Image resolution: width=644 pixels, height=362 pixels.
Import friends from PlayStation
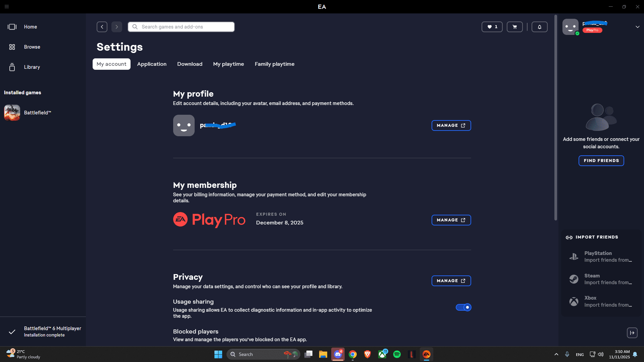[x=601, y=257]
